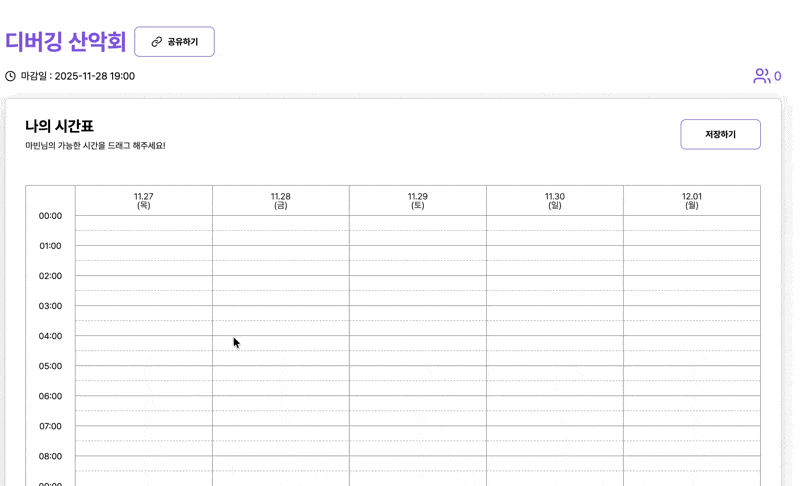
Task: Select the 12.01 (월) column header
Action: pyautogui.click(x=692, y=201)
